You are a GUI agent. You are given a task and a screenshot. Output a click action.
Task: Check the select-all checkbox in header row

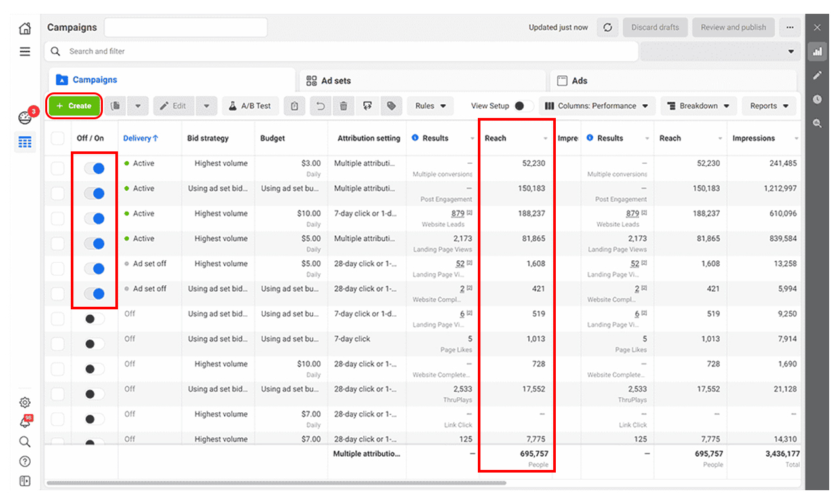(58, 138)
